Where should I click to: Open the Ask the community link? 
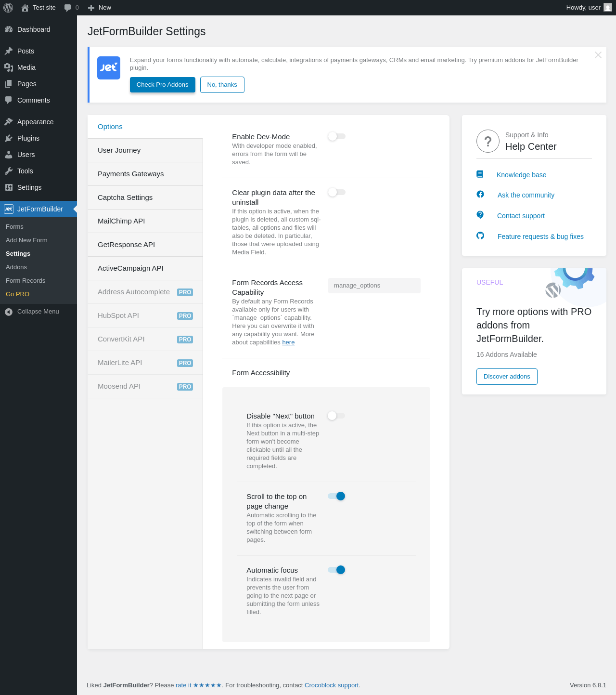pos(526,195)
